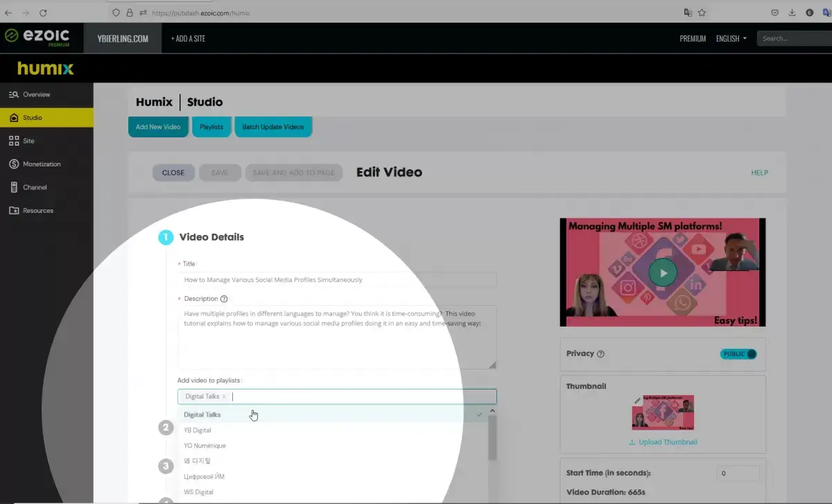This screenshot has width=832, height=504.
Task: Select Цифровой ЙМ playlist option
Action: tap(333, 477)
